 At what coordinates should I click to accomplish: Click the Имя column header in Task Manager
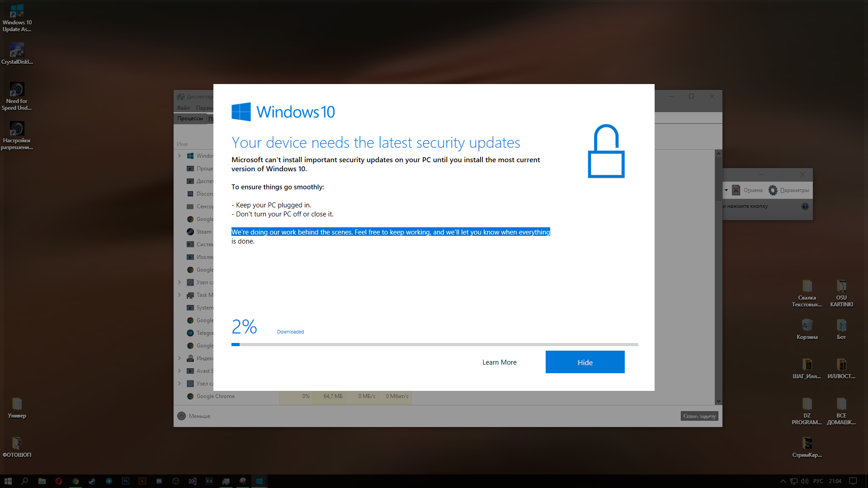point(182,144)
